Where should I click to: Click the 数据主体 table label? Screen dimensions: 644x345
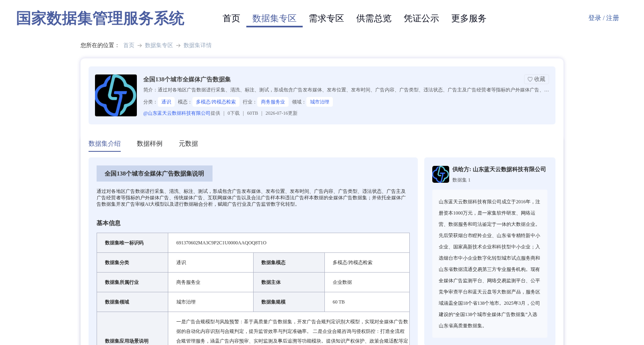click(x=271, y=282)
